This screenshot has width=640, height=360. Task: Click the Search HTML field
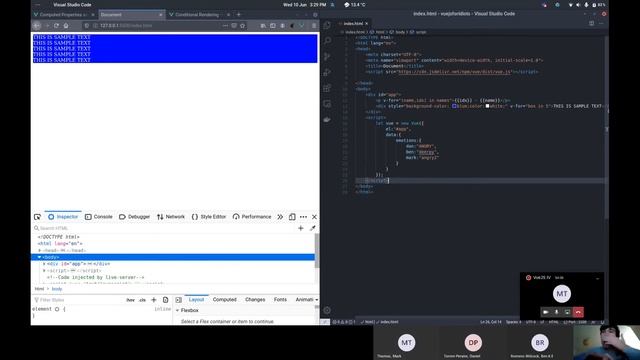pos(163,228)
